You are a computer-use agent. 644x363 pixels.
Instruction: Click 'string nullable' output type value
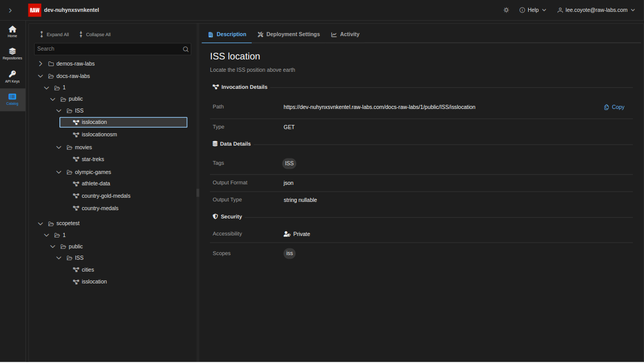point(300,200)
